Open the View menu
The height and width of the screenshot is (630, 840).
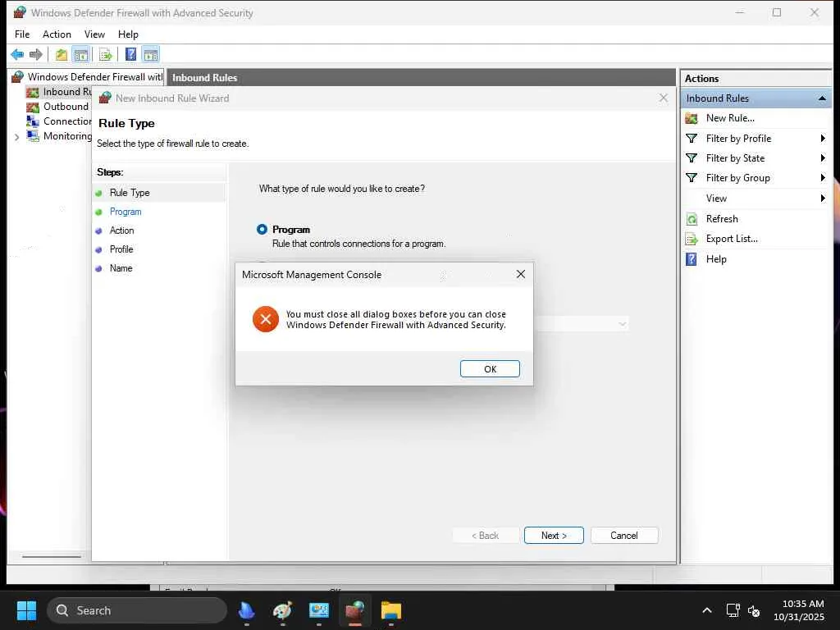pos(94,34)
